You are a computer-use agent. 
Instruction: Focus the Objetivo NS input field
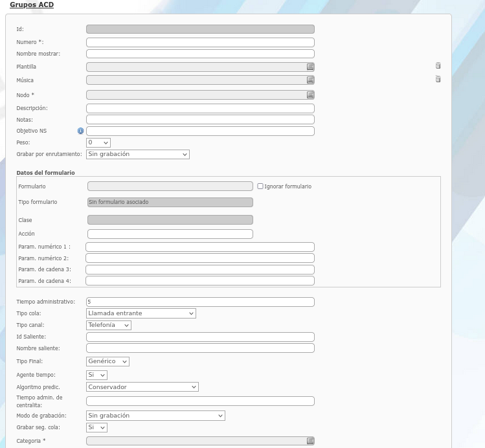[x=200, y=131]
